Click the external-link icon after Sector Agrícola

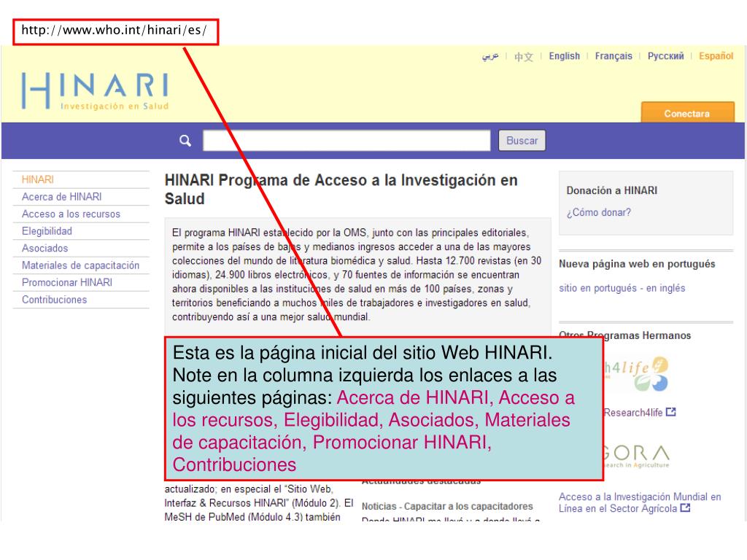point(685,508)
